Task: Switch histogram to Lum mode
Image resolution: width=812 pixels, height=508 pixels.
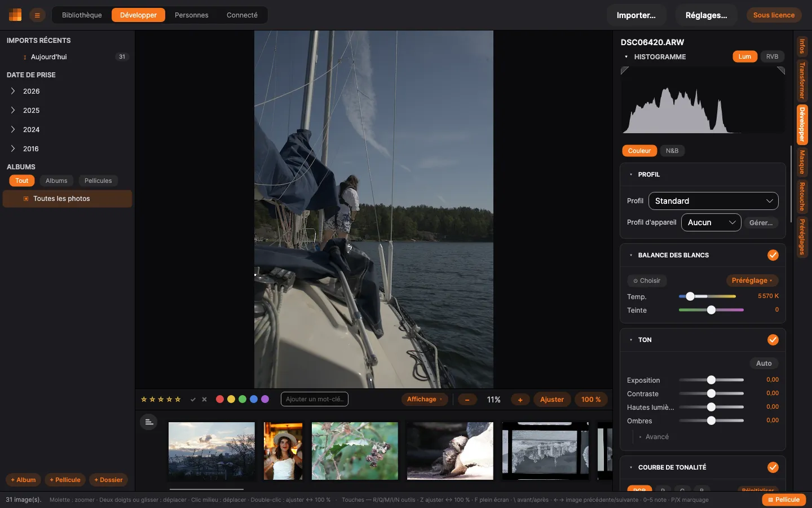Action: 745,56
